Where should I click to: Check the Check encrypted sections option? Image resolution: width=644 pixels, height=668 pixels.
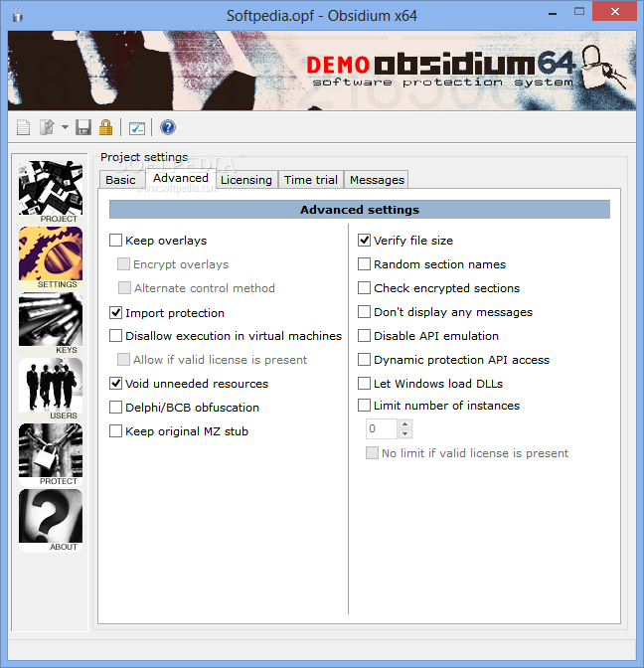pos(364,288)
